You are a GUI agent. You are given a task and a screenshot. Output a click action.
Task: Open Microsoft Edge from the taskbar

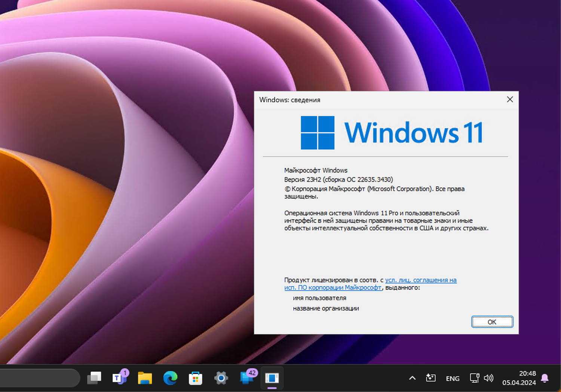(170, 378)
